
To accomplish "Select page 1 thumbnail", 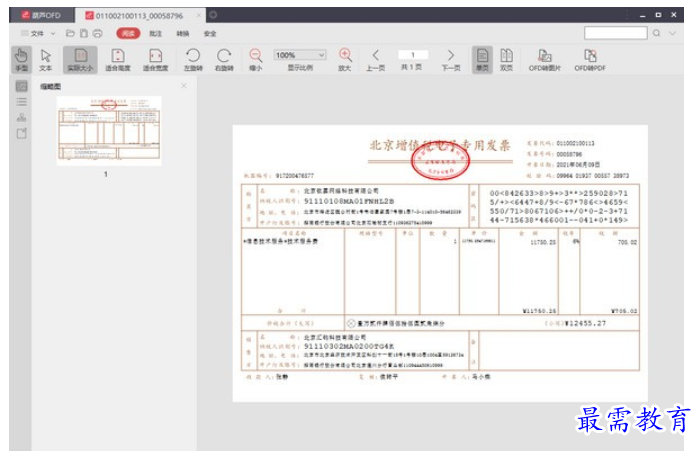I will 109,131.
